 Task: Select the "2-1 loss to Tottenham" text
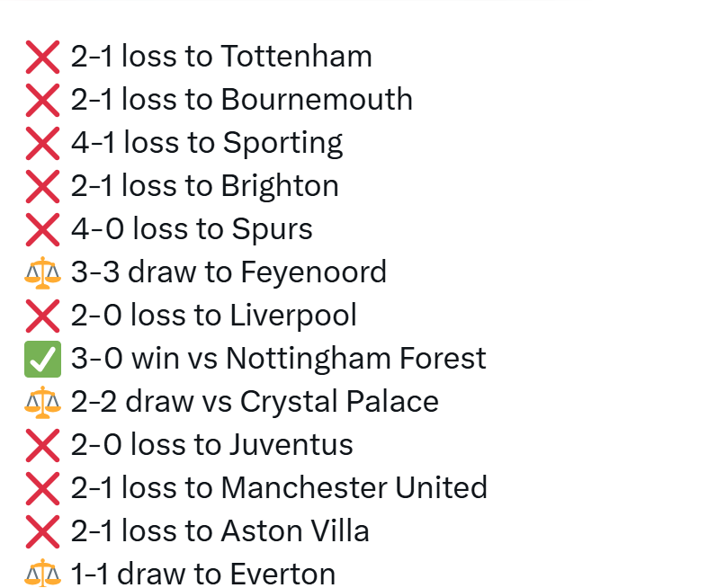click(x=221, y=57)
